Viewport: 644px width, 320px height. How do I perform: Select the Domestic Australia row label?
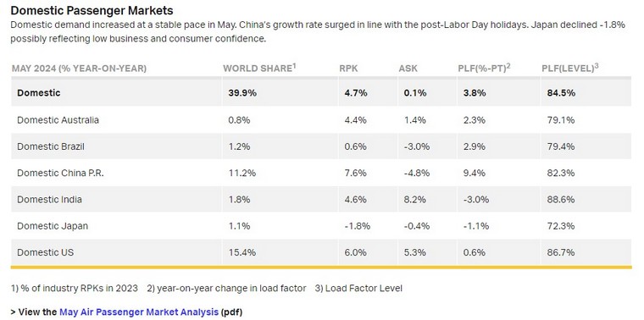(x=58, y=120)
